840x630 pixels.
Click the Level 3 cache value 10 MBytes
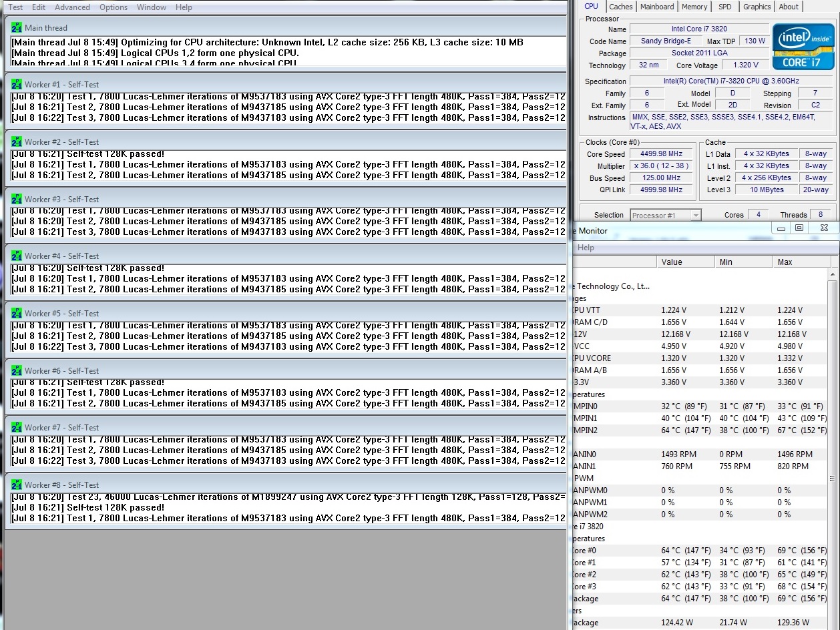pyautogui.click(x=766, y=190)
